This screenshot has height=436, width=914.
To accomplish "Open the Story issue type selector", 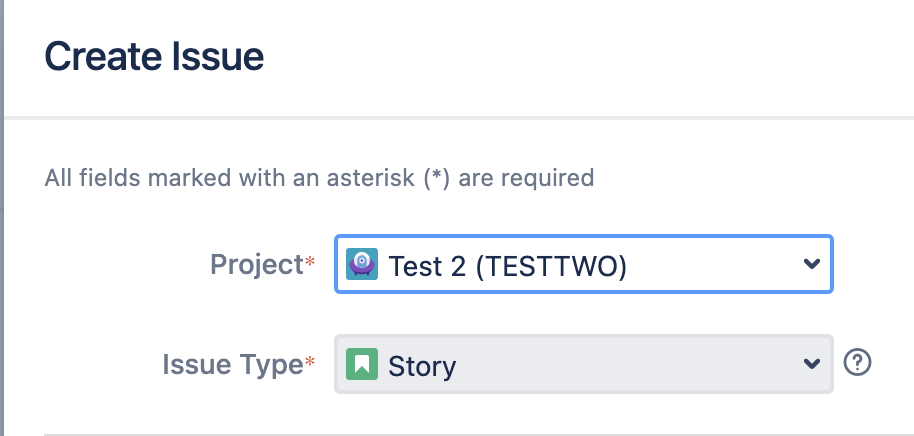I will coord(583,364).
